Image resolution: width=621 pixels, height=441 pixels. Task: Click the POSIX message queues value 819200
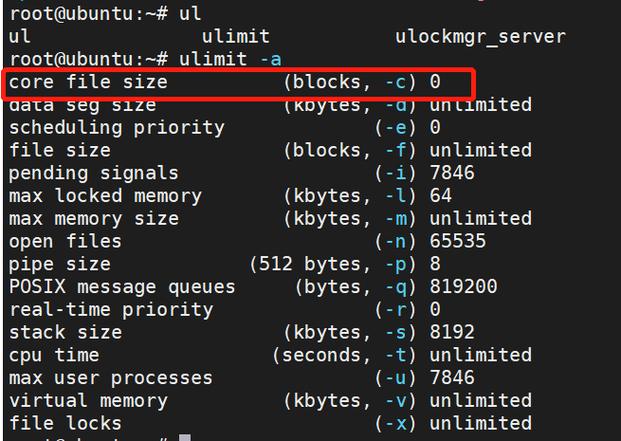(x=463, y=287)
